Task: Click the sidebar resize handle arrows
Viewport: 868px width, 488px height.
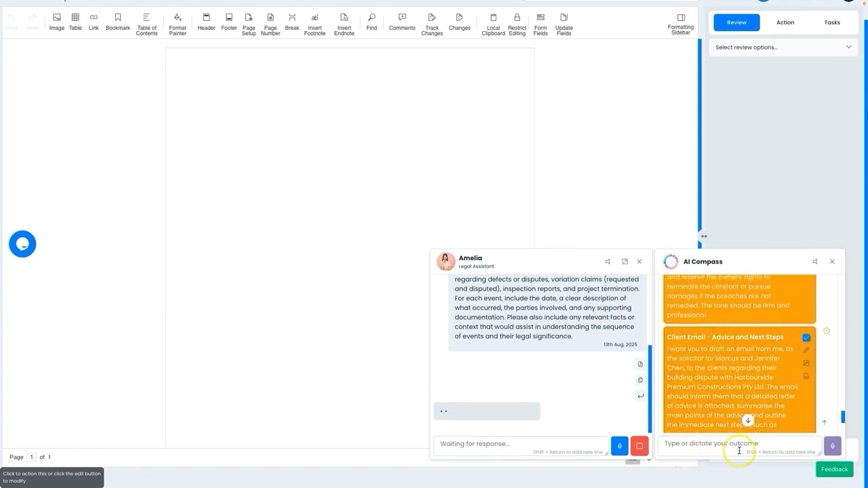Action: [704, 236]
